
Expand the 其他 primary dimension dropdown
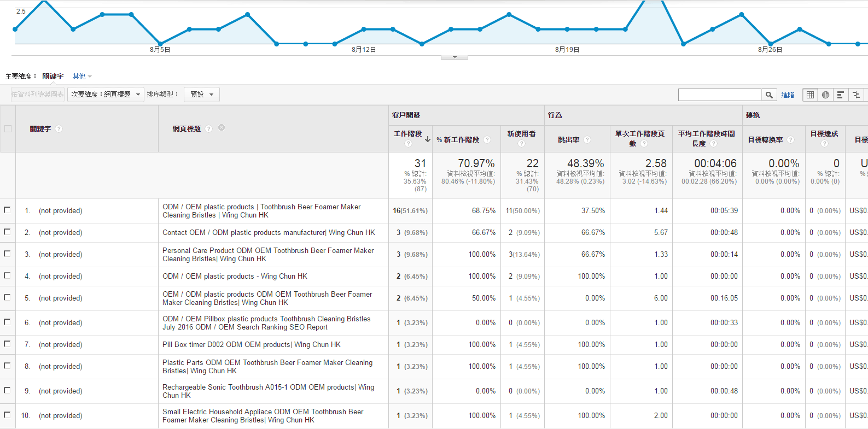click(x=82, y=77)
